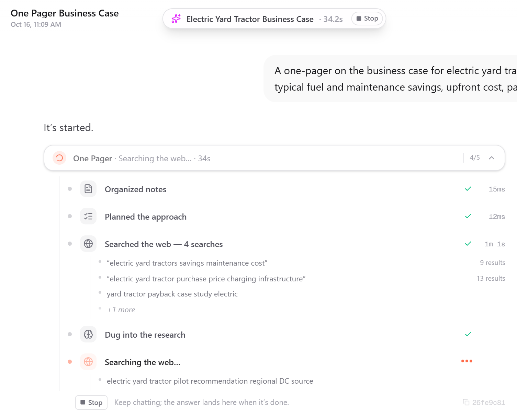The width and height of the screenshot is (517, 420).
Task: Expand the '+1 more' searches item
Action: click(x=121, y=310)
